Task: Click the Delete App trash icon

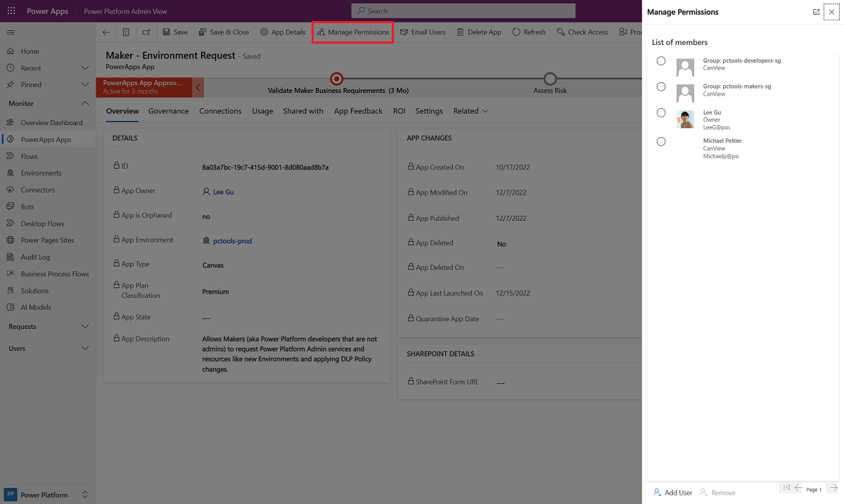Action: pos(460,32)
